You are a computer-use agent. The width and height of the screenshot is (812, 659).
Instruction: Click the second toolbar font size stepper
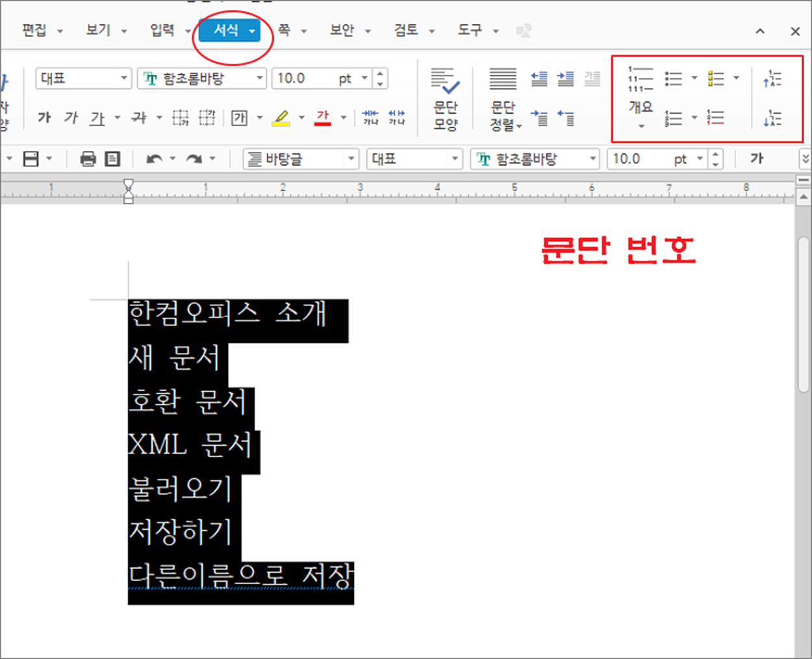point(715,159)
